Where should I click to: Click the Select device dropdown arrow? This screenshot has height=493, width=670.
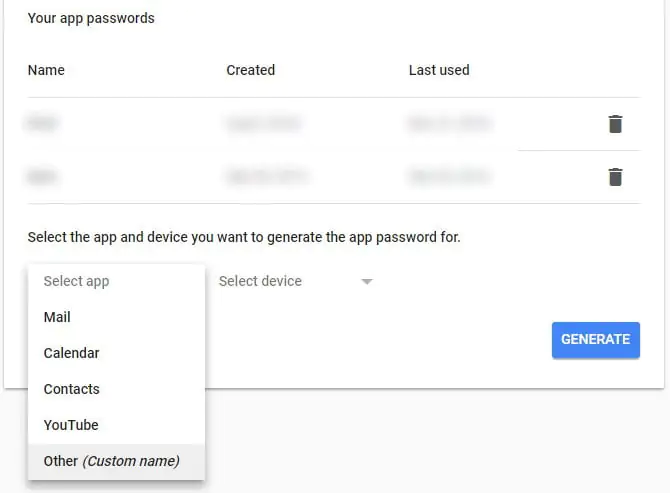367,282
